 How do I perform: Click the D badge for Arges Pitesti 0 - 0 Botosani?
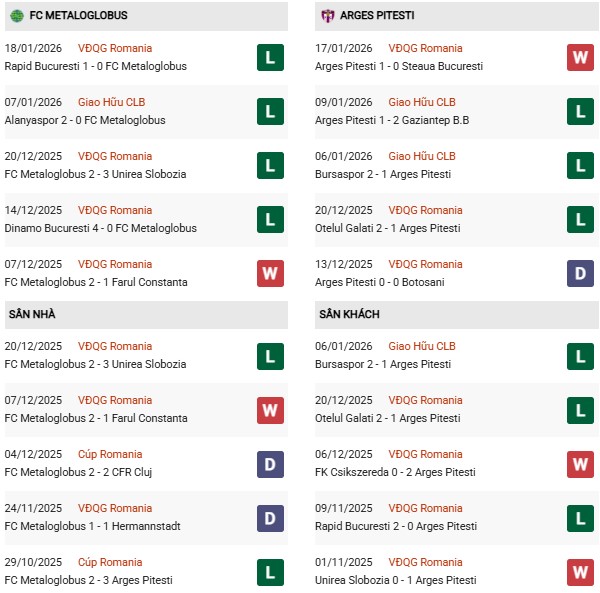pyautogui.click(x=580, y=273)
